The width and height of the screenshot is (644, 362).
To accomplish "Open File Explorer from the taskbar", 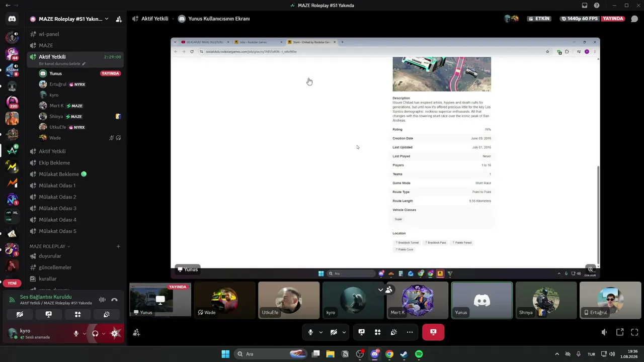I will coord(330,354).
